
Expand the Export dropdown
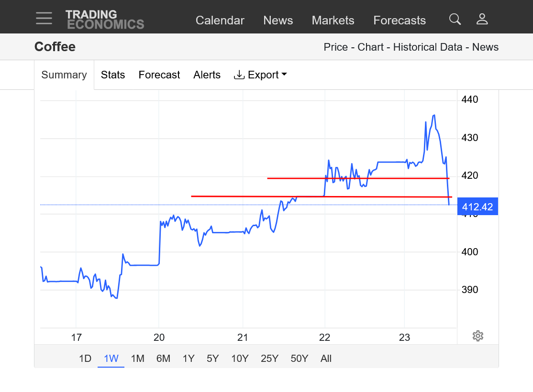click(260, 75)
